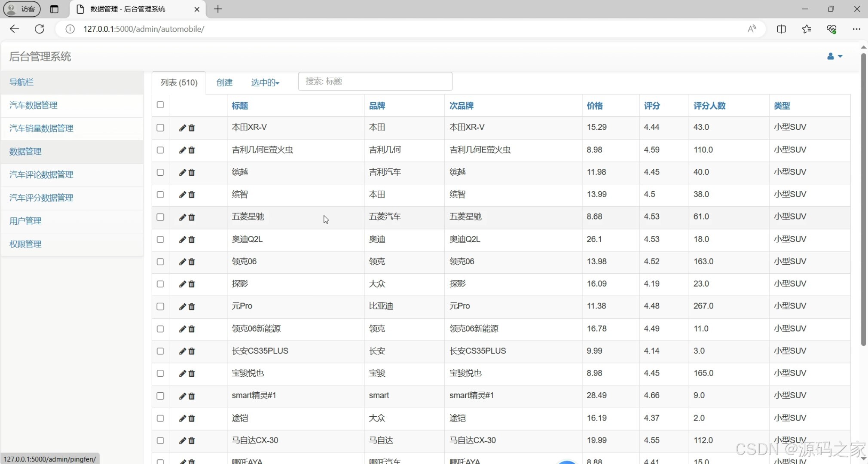Click the edit pencil icon for 本田XR-V

pyautogui.click(x=182, y=128)
